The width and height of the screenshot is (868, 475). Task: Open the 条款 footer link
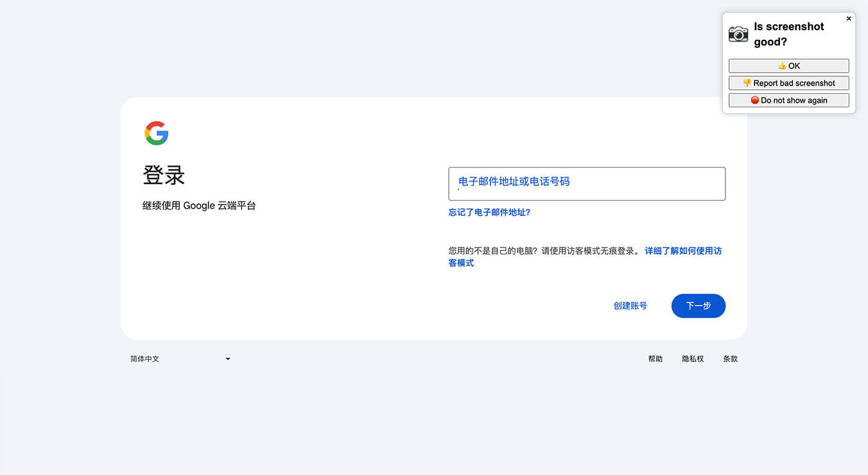pyautogui.click(x=730, y=359)
